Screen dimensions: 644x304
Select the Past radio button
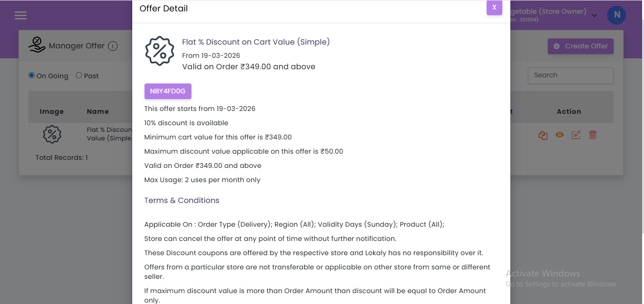click(79, 75)
